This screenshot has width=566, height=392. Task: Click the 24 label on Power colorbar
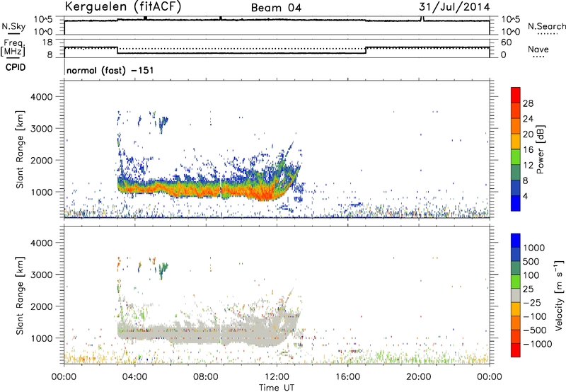pos(528,119)
